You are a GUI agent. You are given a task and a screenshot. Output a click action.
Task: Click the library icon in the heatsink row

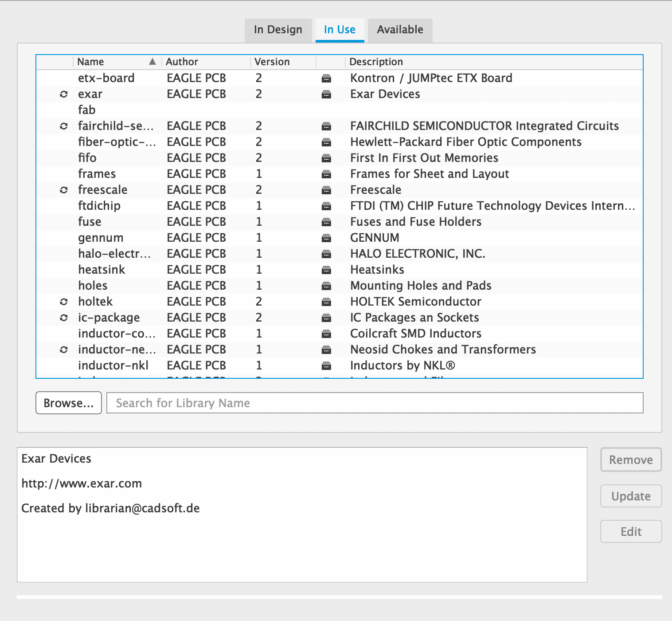click(326, 270)
